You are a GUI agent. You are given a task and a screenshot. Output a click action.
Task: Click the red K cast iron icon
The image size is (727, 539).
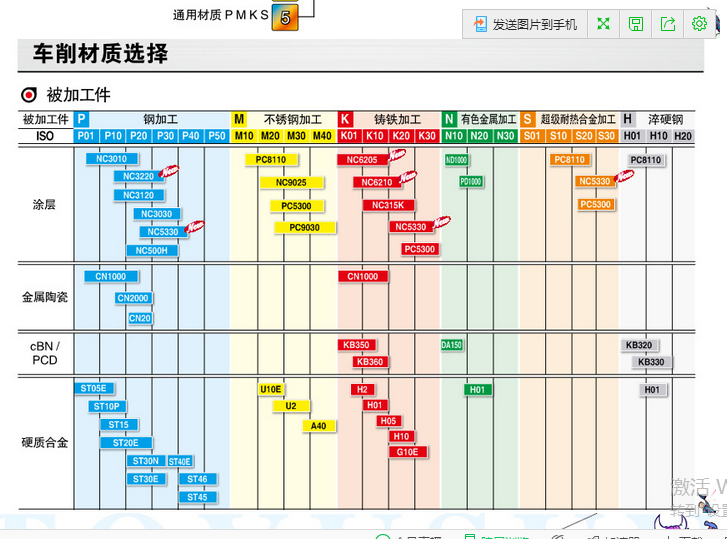[x=345, y=119]
